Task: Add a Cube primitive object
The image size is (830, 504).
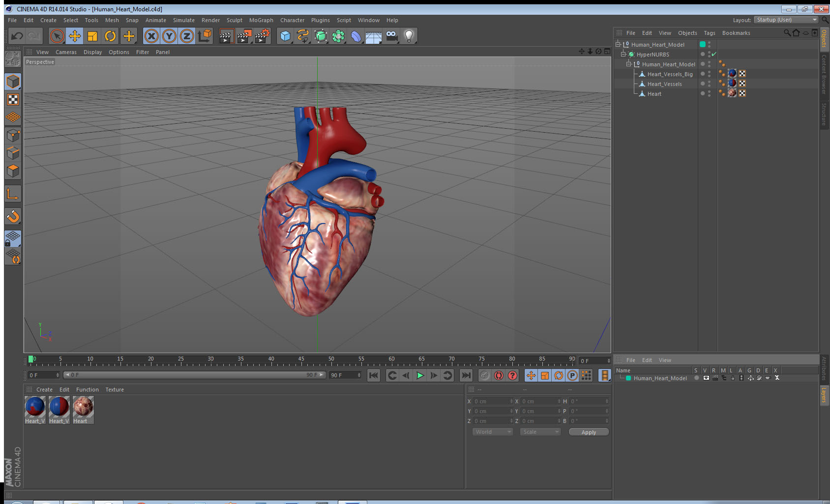Action: point(285,36)
